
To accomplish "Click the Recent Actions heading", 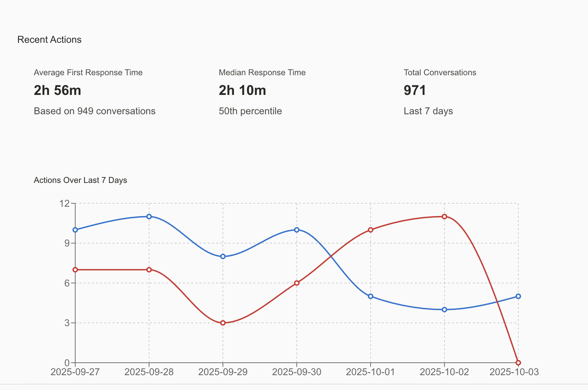I will [x=49, y=40].
